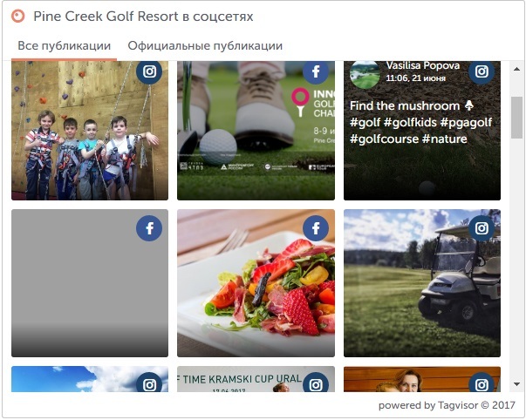Open Instagram icon on golf cart photo
This screenshot has height=420, width=526.
[x=482, y=228]
